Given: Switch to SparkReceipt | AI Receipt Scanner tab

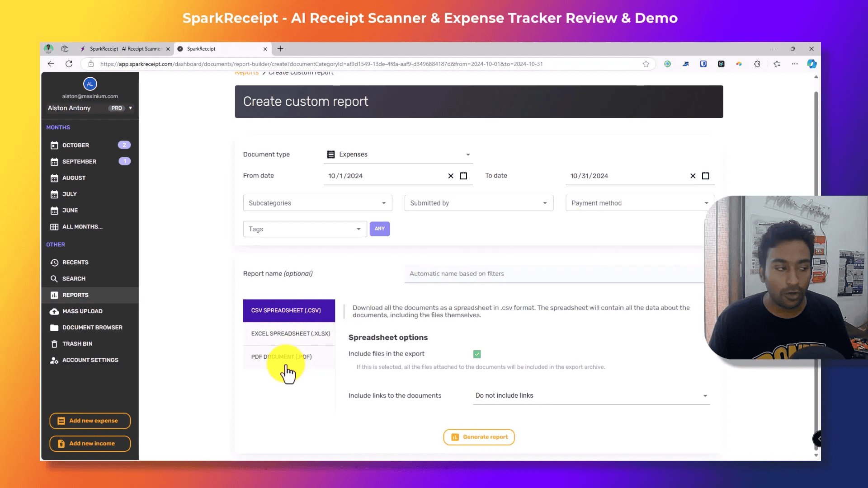Looking at the screenshot, I should 121,49.
